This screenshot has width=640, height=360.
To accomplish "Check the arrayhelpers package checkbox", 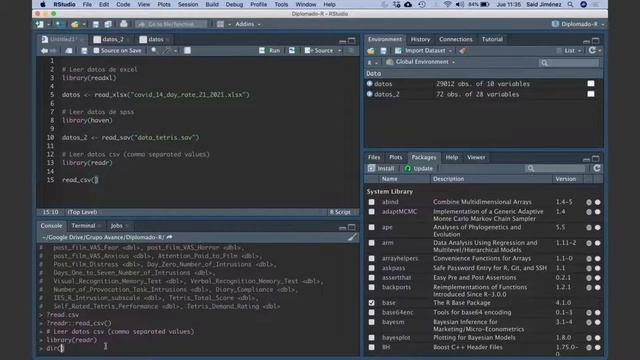I will [x=371, y=258].
